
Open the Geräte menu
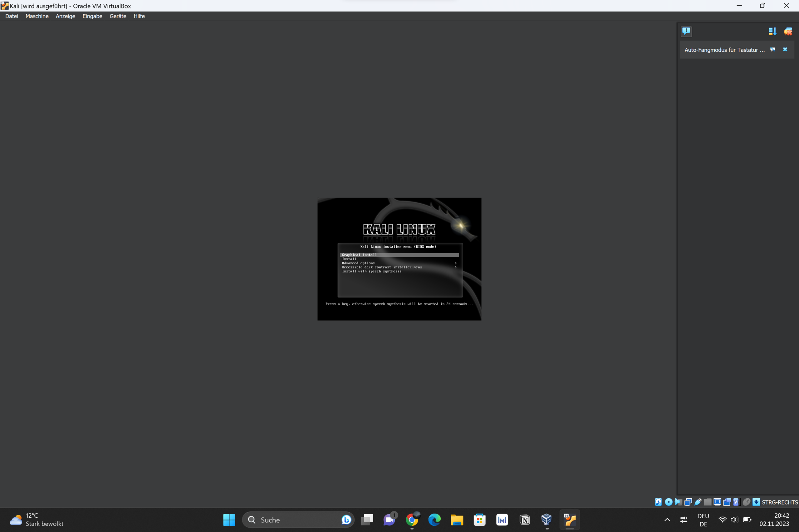click(x=118, y=16)
